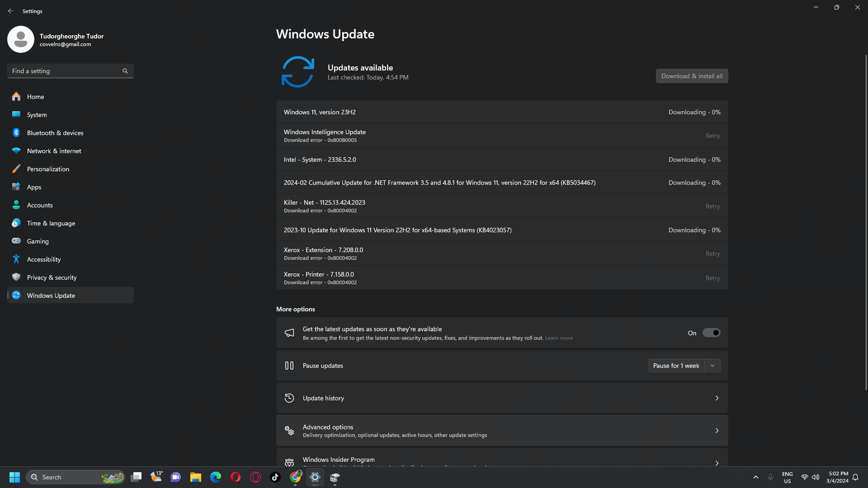Open Accessibility via its sidebar icon
The image size is (868, 488).
(x=16, y=259)
